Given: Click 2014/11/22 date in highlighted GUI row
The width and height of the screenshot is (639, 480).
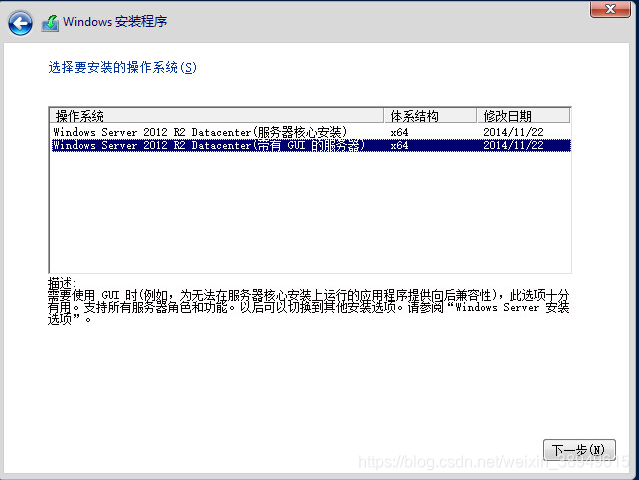Looking at the screenshot, I should [513, 145].
